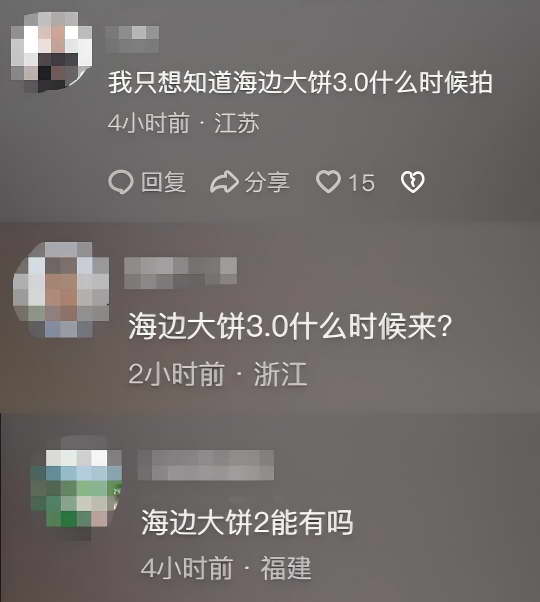
Task: Click the like count 15
Action: pos(361,182)
